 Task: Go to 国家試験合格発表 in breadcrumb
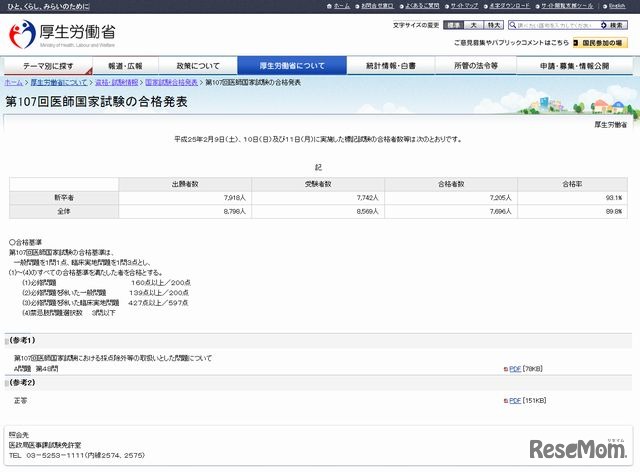coord(171,82)
